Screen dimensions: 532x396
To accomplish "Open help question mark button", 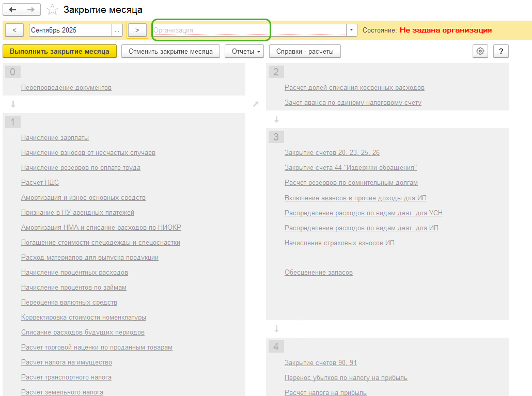I will 500,51.
